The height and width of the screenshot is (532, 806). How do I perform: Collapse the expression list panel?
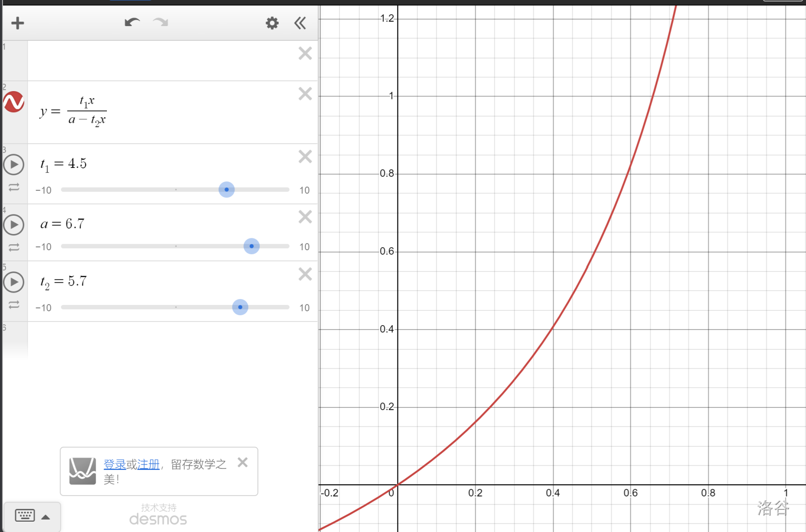pyautogui.click(x=300, y=23)
